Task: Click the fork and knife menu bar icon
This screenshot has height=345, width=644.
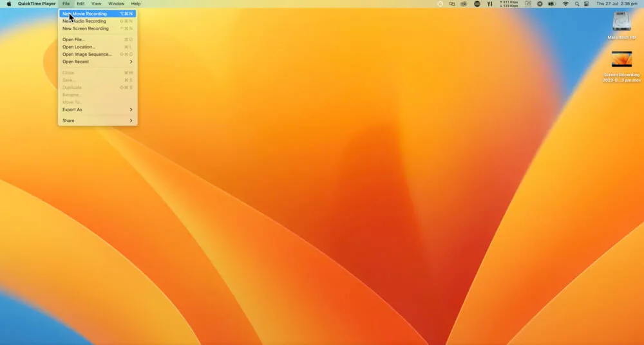Action: [489, 4]
